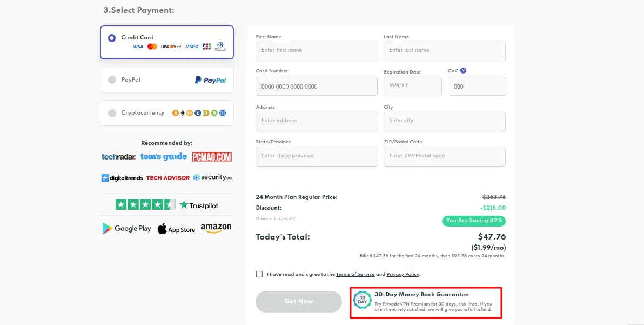Check the agree to Terms checkbox
The height and width of the screenshot is (325, 644).
click(259, 274)
